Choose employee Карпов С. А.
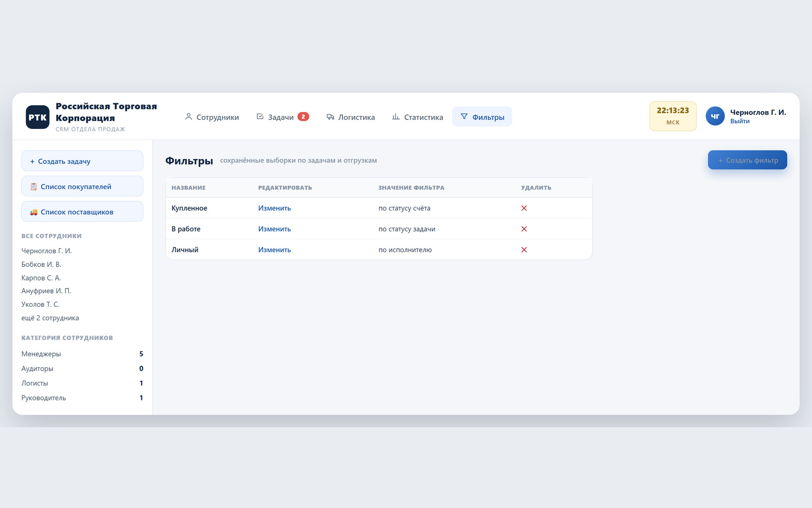 [41, 278]
